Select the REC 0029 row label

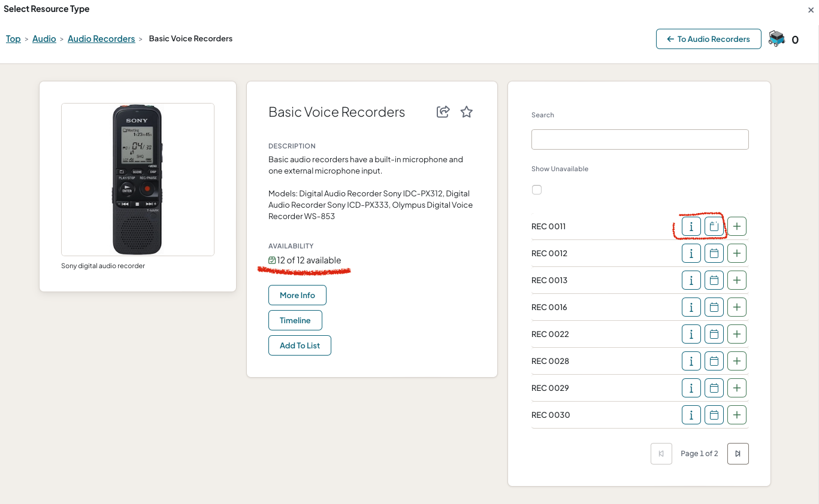pos(550,388)
